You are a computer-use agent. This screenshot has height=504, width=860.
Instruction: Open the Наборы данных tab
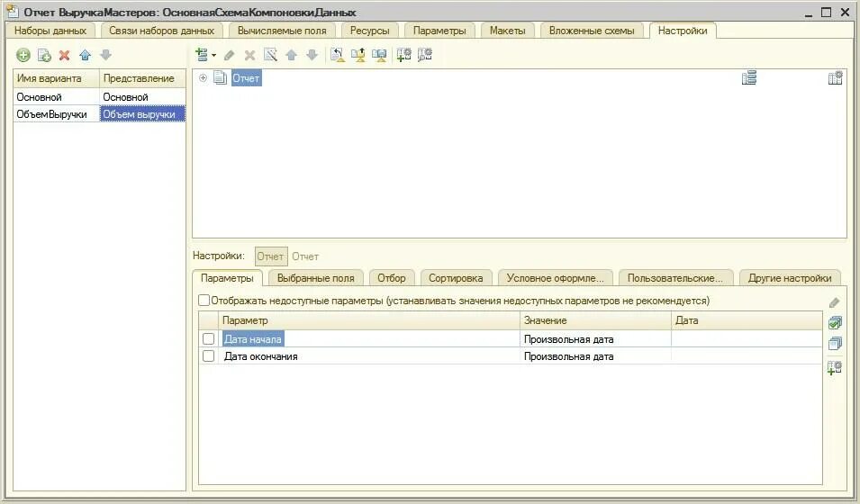click(50, 31)
